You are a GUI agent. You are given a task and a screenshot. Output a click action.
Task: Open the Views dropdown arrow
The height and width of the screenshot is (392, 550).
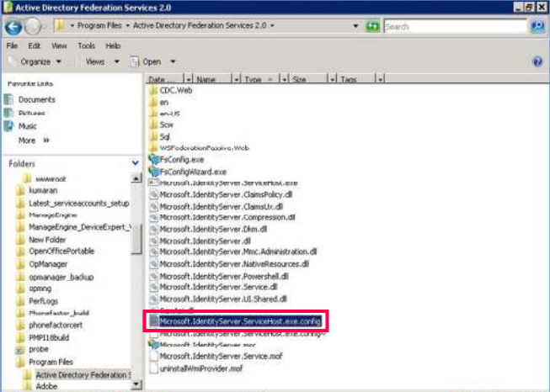pyautogui.click(x=116, y=62)
